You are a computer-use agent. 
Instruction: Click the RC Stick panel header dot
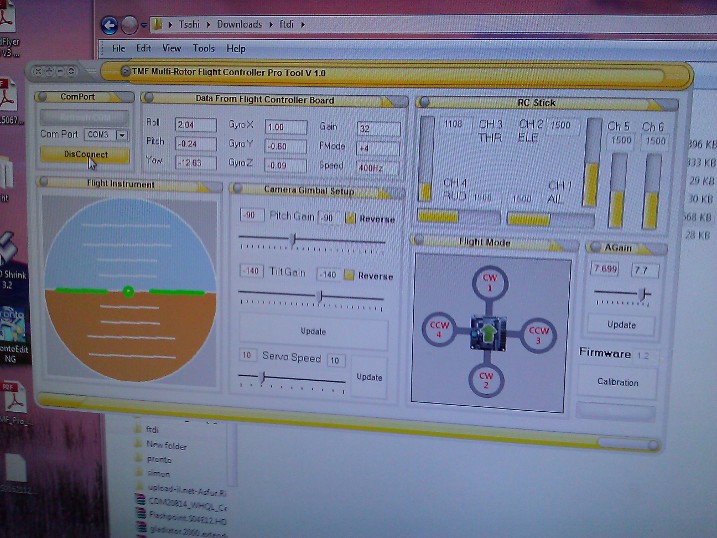tap(424, 102)
